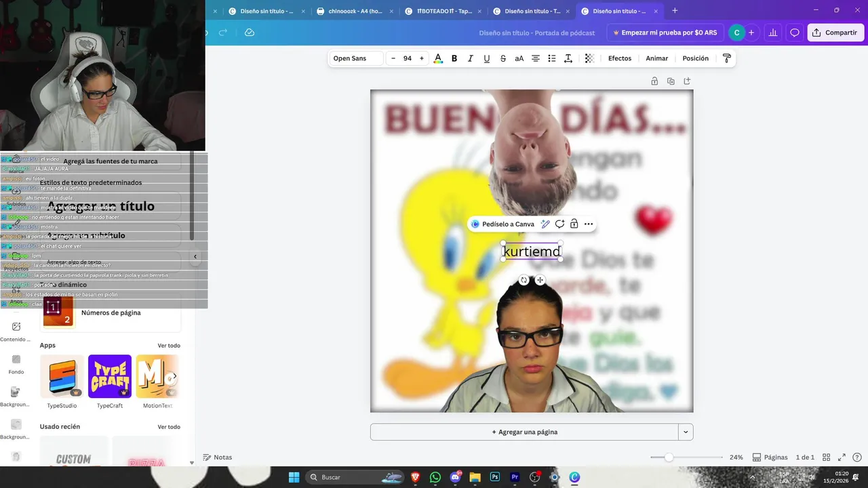Screen dimensions: 868x488
Task: Click the 24% zoom level
Action: click(x=736, y=457)
